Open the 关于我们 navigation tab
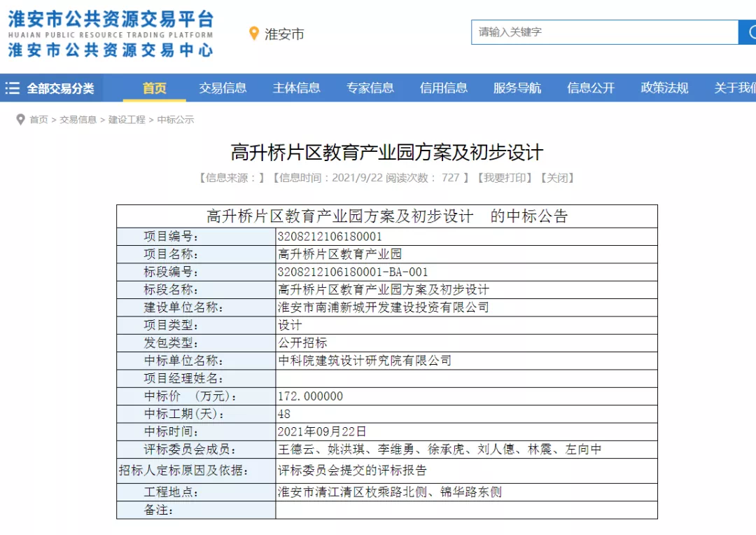The image size is (756, 535). pyautogui.click(x=735, y=88)
